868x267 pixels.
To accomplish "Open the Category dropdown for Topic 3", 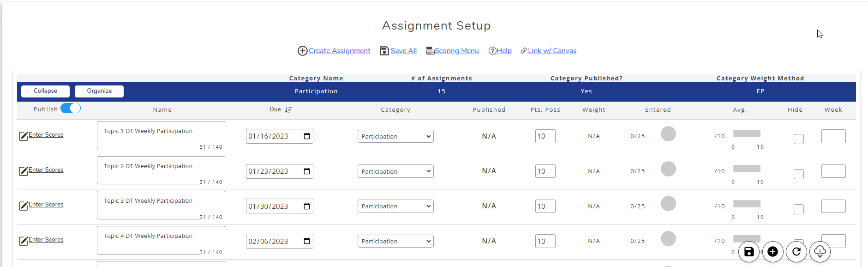I will point(395,206).
